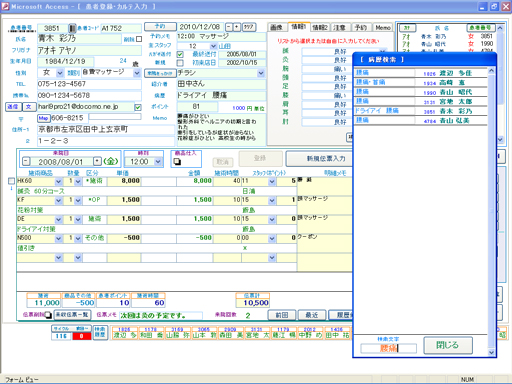
Task: Click the 病歴検索 popup scroll-down arrow
Action: click(491, 352)
